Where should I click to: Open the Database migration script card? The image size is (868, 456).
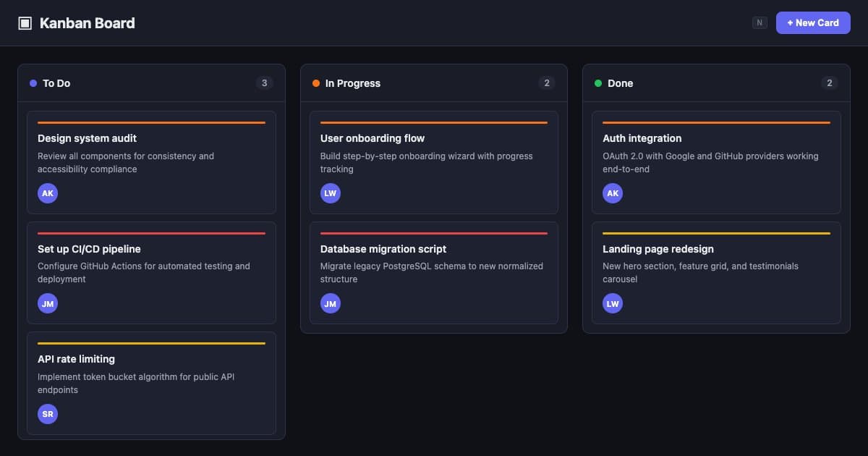(x=434, y=273)
